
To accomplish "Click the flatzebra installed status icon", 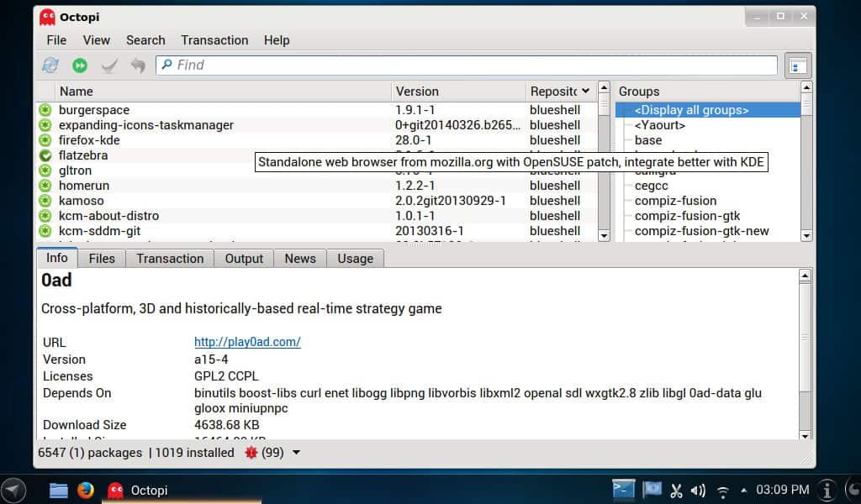I will pos(45,155).
